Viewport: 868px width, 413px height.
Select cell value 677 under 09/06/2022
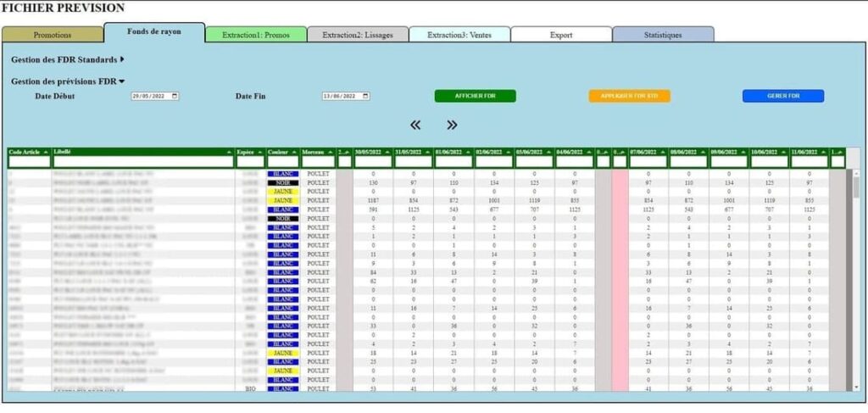click(x=729, y=209)
